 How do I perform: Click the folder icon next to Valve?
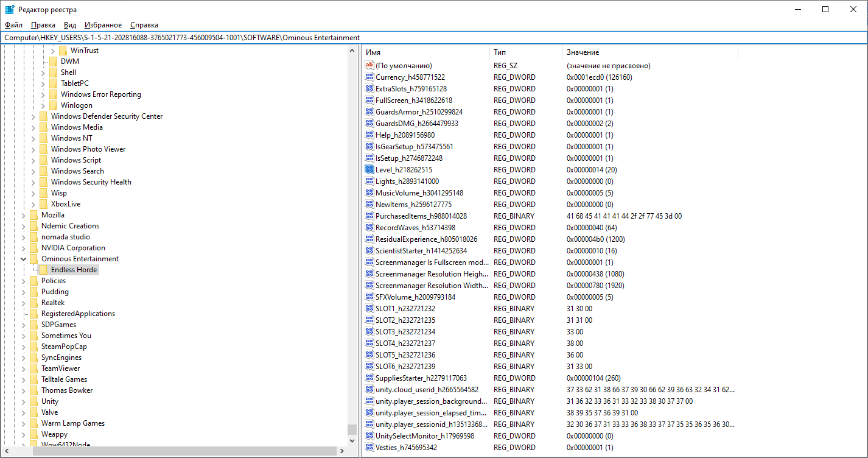(33, 412)
